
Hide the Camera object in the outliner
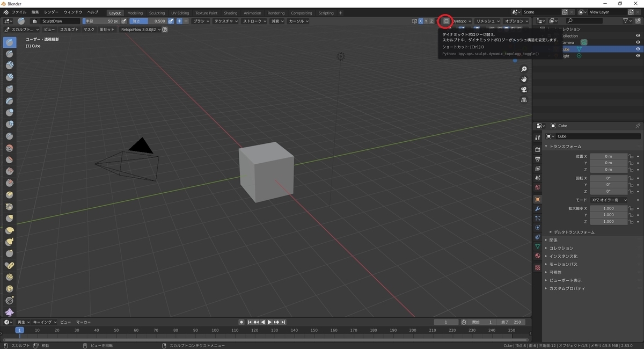(x=638, y=42)
